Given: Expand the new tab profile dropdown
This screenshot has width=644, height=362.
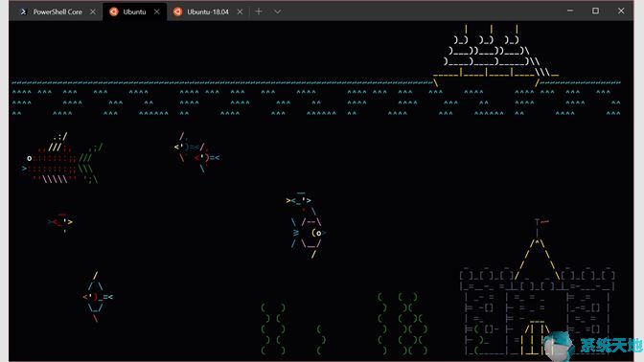Looking at the screenshot, I should [278, 11].
